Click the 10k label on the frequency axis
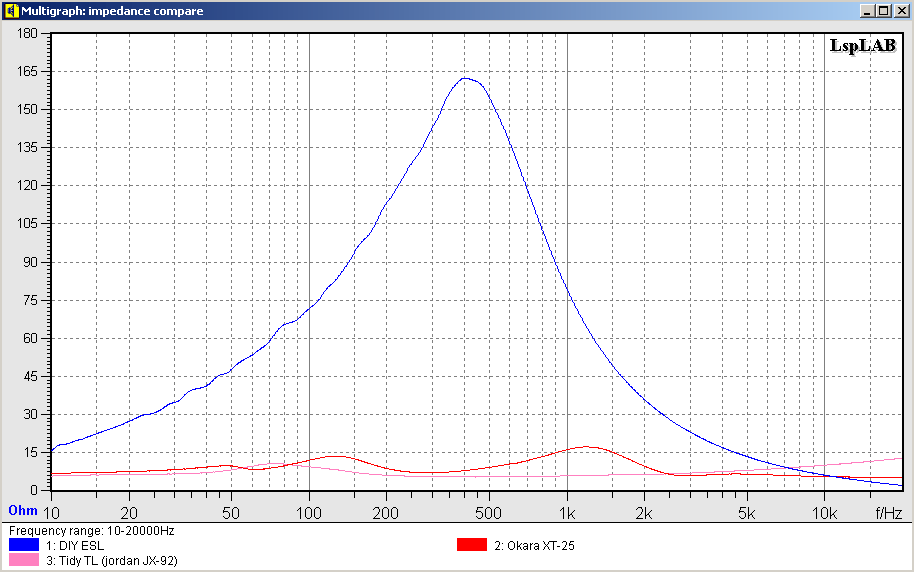The width and height of the screenshot is (914, 572). (x=825, y=513)
